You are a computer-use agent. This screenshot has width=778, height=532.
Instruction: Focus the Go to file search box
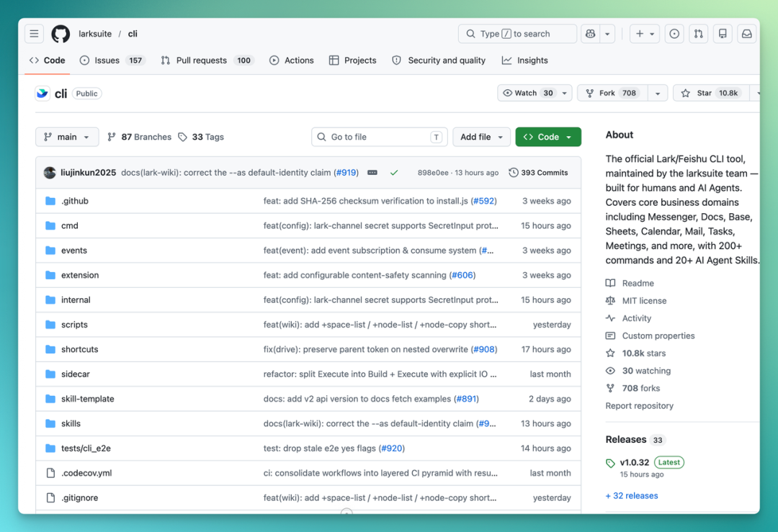pyautogui.click(x=379, y=137)
